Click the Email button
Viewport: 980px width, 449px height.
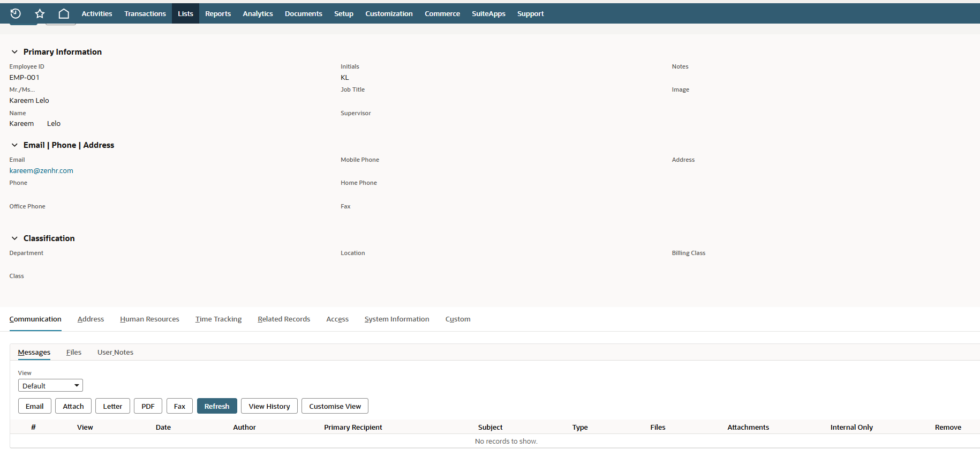[x=35, y=406]
